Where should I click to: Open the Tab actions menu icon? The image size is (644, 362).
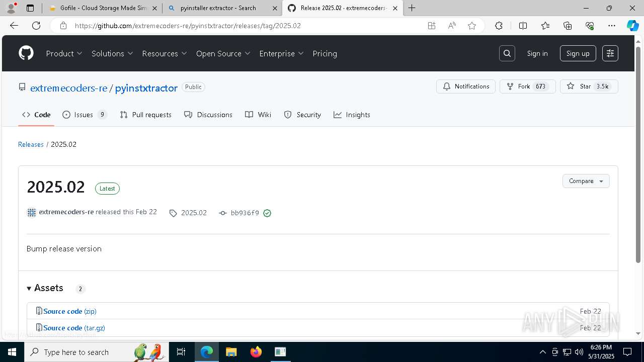click(30, 8)
